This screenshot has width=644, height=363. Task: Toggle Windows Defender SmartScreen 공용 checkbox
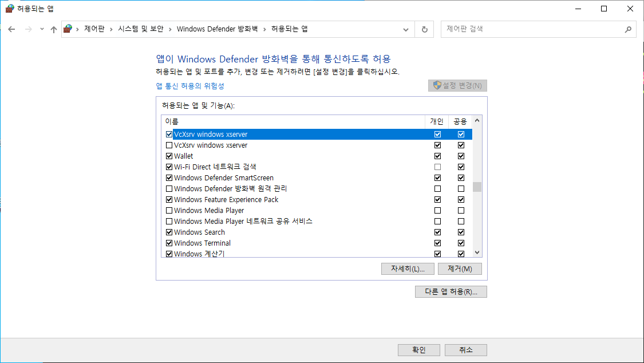(x=461, y=178)
